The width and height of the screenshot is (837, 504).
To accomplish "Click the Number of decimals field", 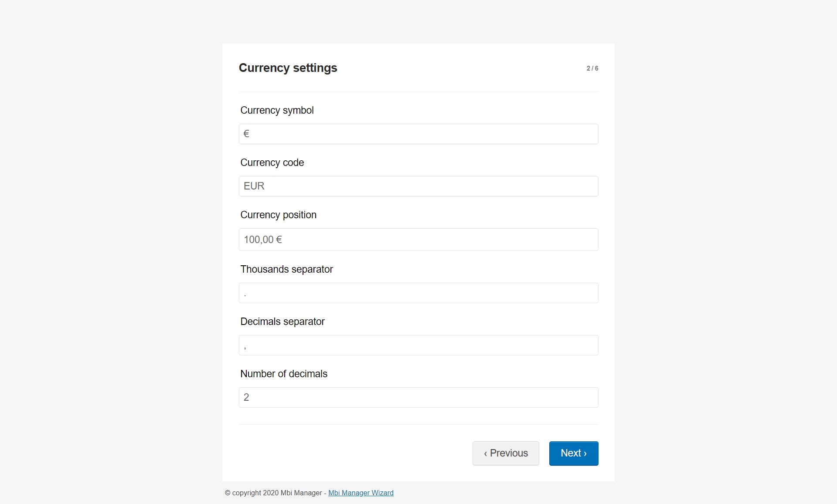I will click(418, 397).
